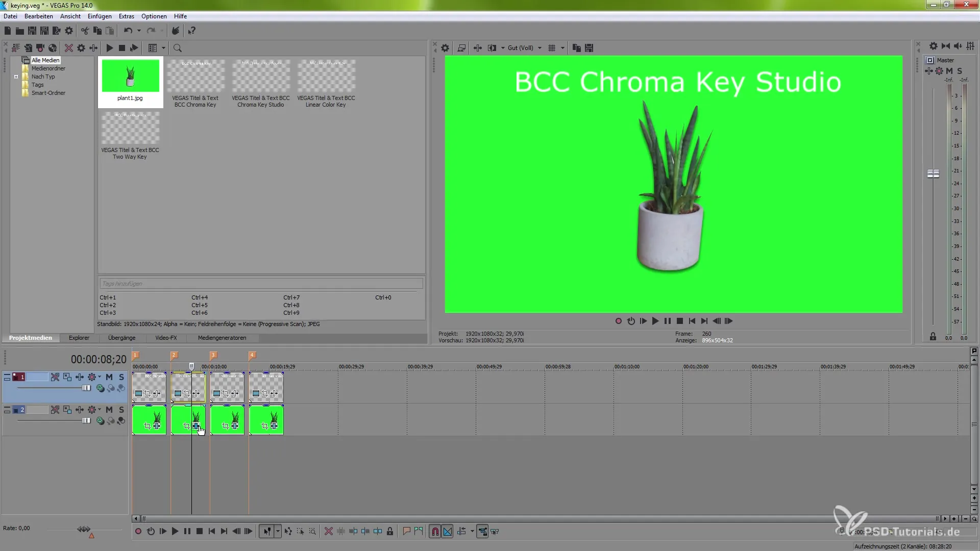The width and height of the screenshot is (980, 551).
Task: Insert a region using the green flags icon
Action: pyautogui.click(x=419, y=532)
